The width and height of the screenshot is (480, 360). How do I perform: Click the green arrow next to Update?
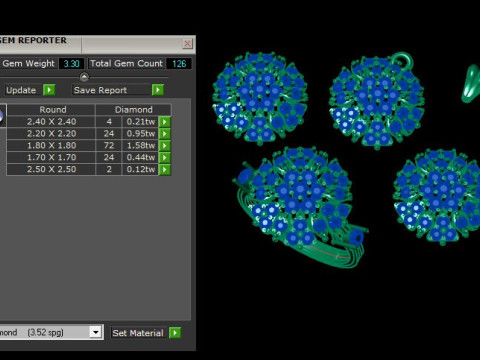[49, 90]
